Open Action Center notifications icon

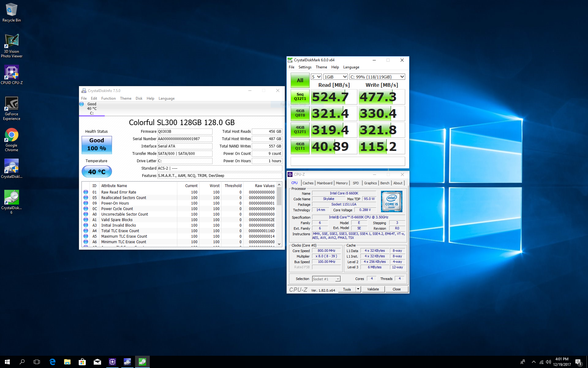pyautogui.click(x=578, y=362)
